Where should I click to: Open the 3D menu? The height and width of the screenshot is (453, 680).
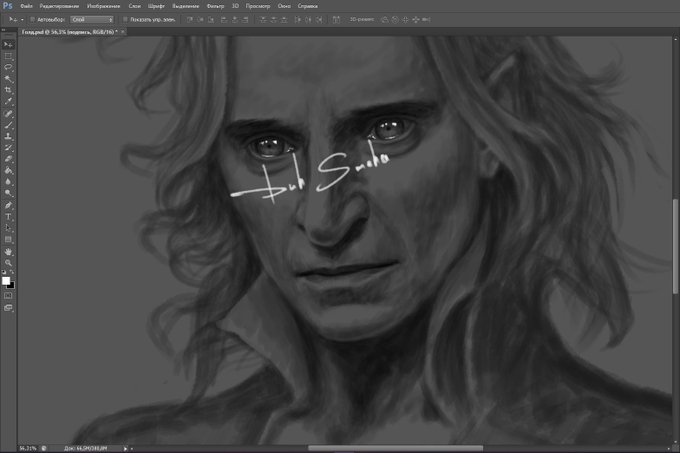(x=235, y=6)
